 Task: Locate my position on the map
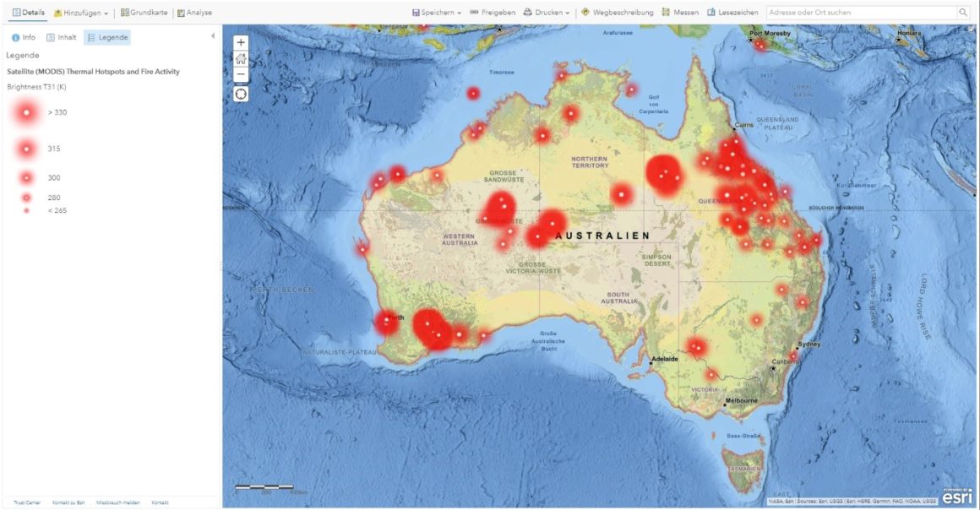click(241, 95)
